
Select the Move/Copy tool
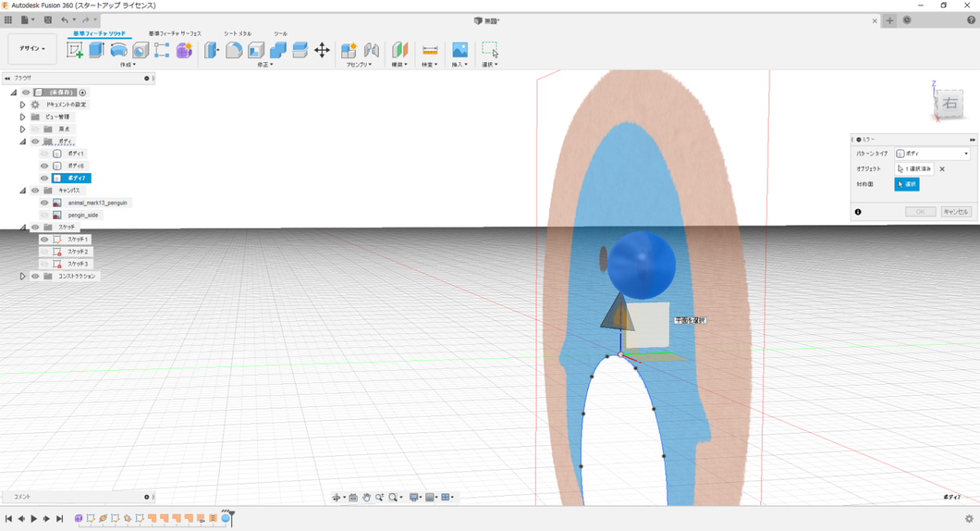(x=322, y=50)
